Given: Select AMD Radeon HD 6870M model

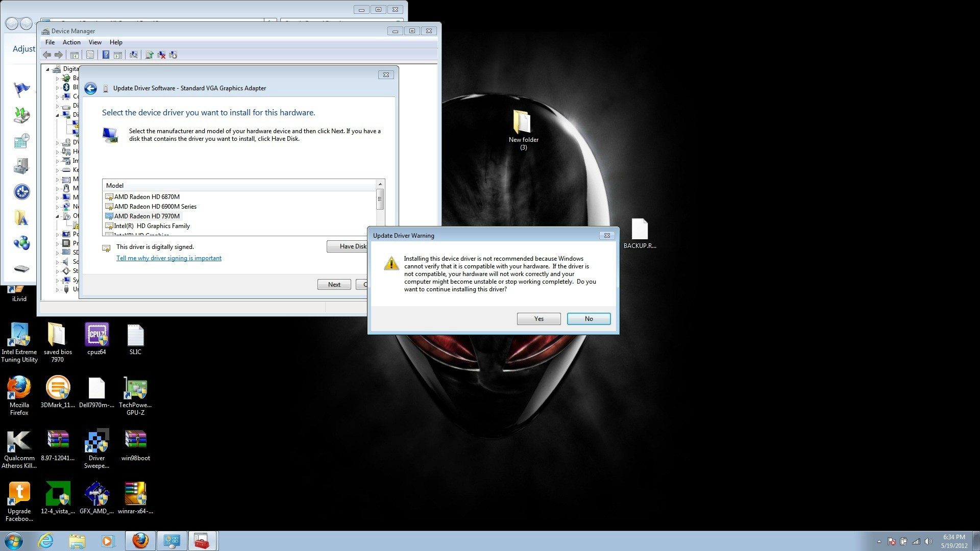Looking at the screenshot, I should 142,197.
